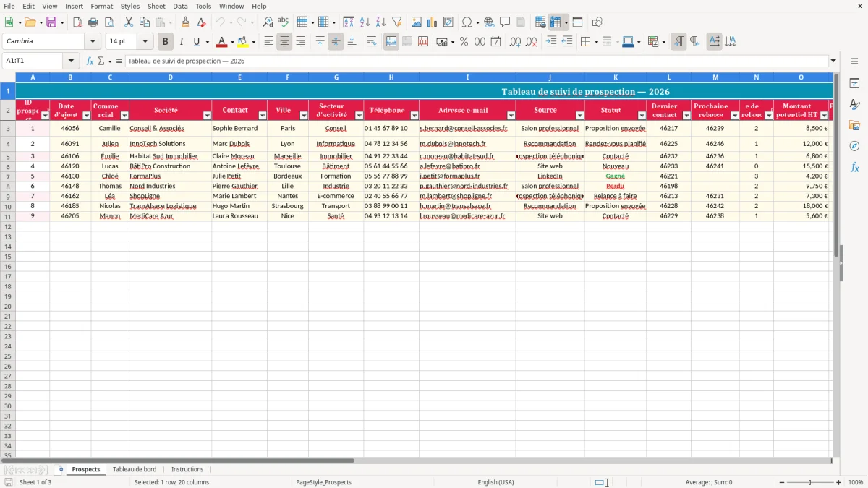This screenshot has width=868, height=488.
Task: Toggle Underline formatting
Action: 197,42
